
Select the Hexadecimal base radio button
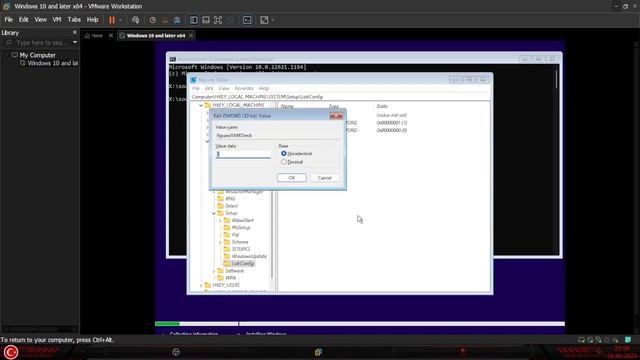(284, 153)
